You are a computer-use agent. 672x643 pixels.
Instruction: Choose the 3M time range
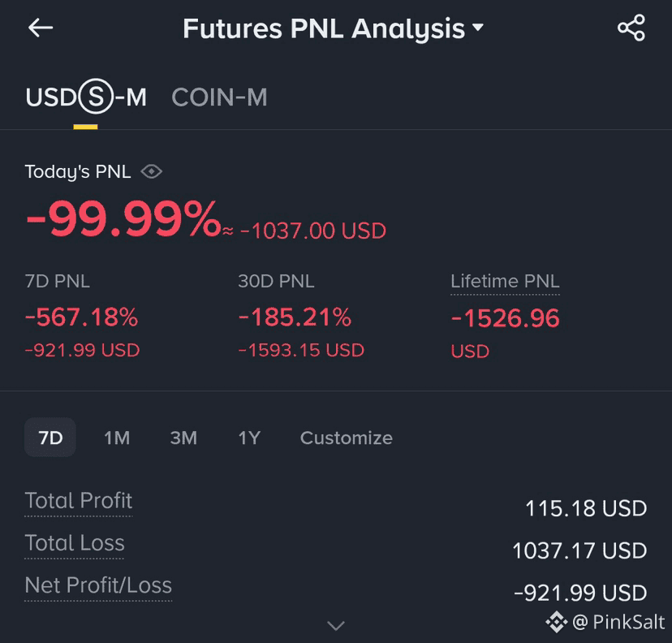(x=183, y=438)
